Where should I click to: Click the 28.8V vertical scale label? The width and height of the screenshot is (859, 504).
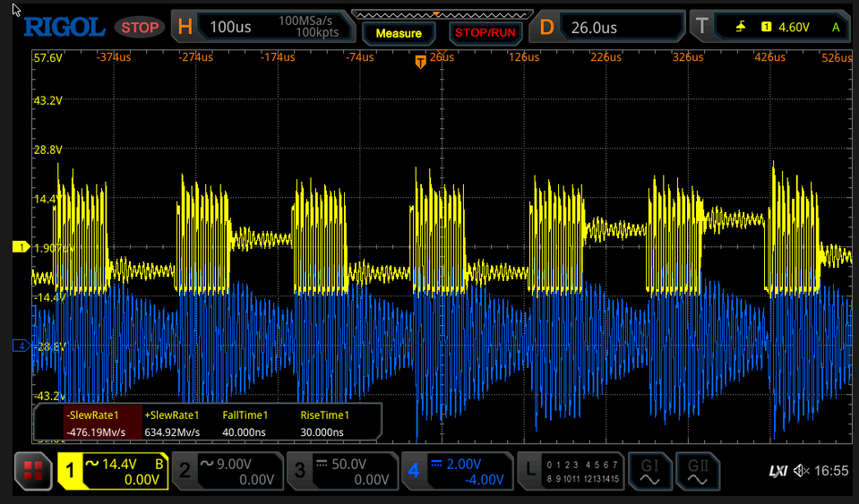click(x=48, y=149)
